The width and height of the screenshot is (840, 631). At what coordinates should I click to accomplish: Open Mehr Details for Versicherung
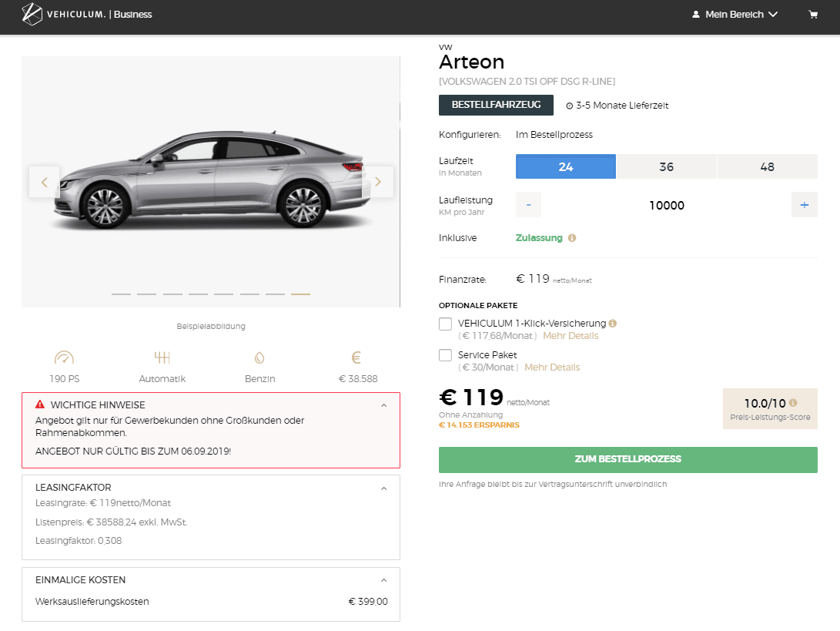(x=571, y=336)
